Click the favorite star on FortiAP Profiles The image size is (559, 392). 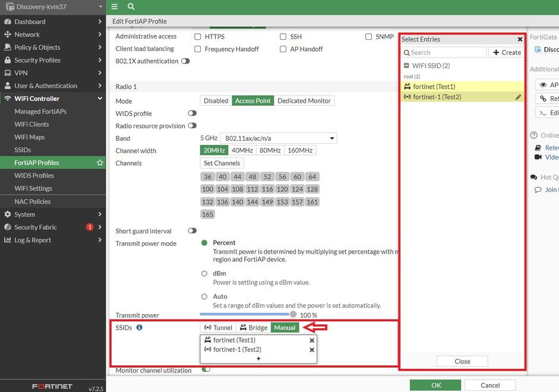100,163
